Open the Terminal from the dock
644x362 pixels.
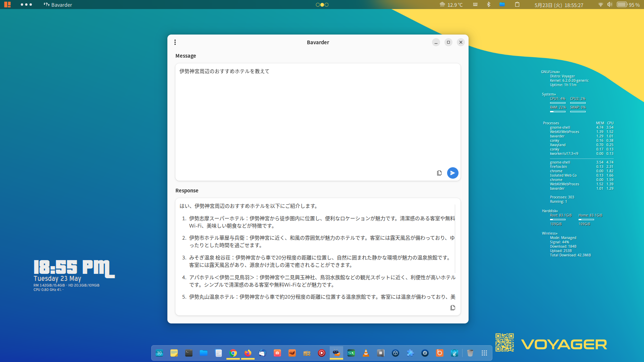coord(189,353)
